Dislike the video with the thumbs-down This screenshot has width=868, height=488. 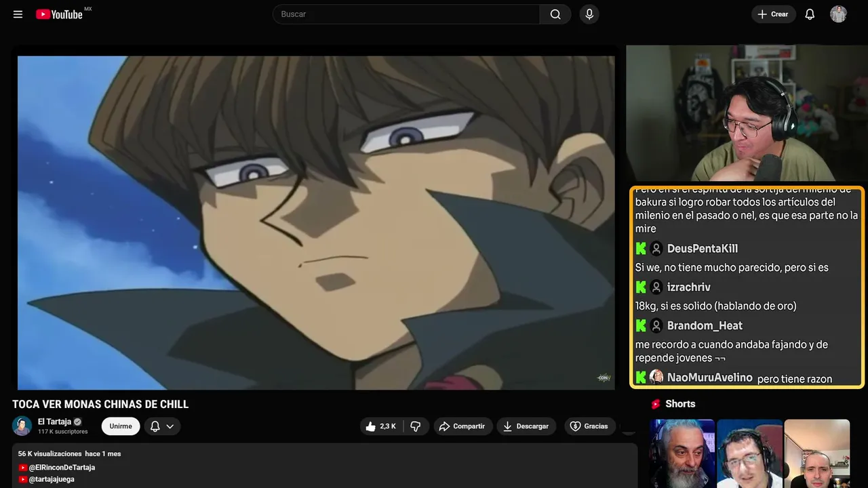(x=416, y=426)
